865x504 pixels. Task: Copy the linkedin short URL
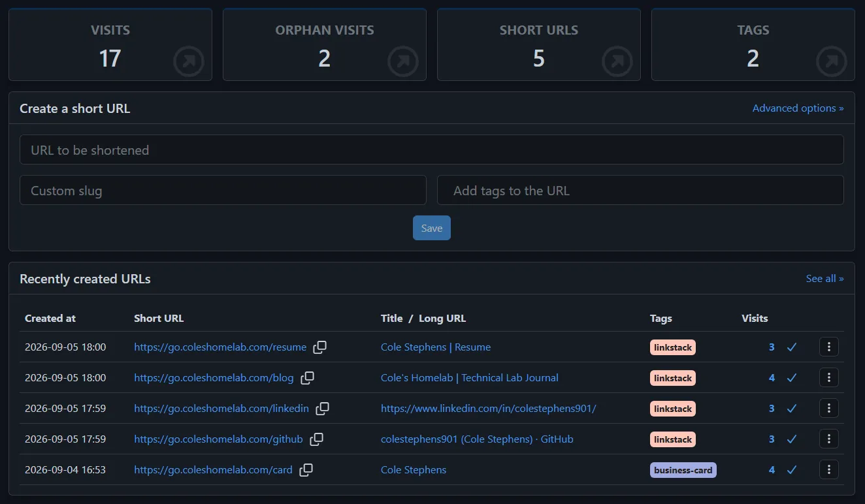click(x=322, y=409)
